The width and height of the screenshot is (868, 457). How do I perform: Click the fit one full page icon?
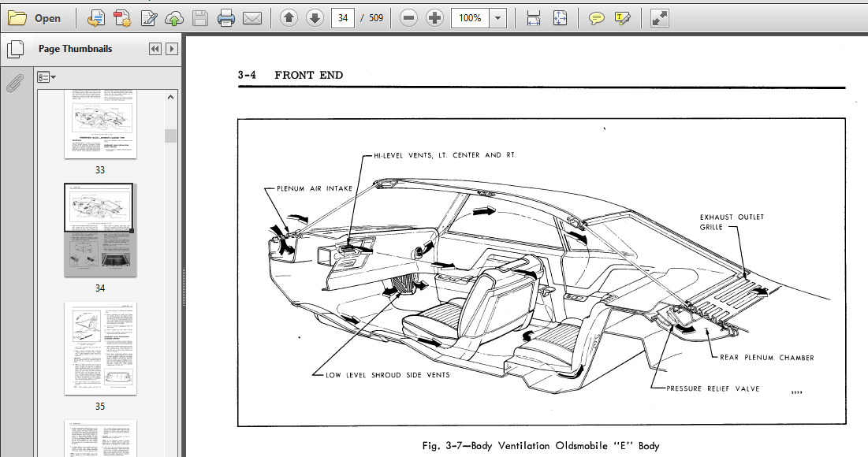[560, 18]
